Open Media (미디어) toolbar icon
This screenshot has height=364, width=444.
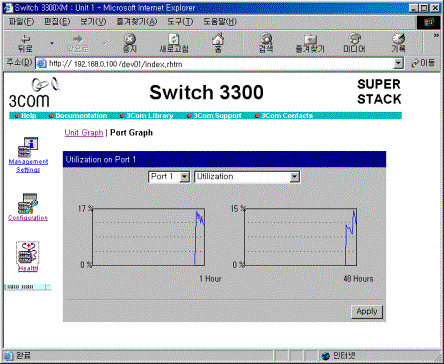pos(354,43)
